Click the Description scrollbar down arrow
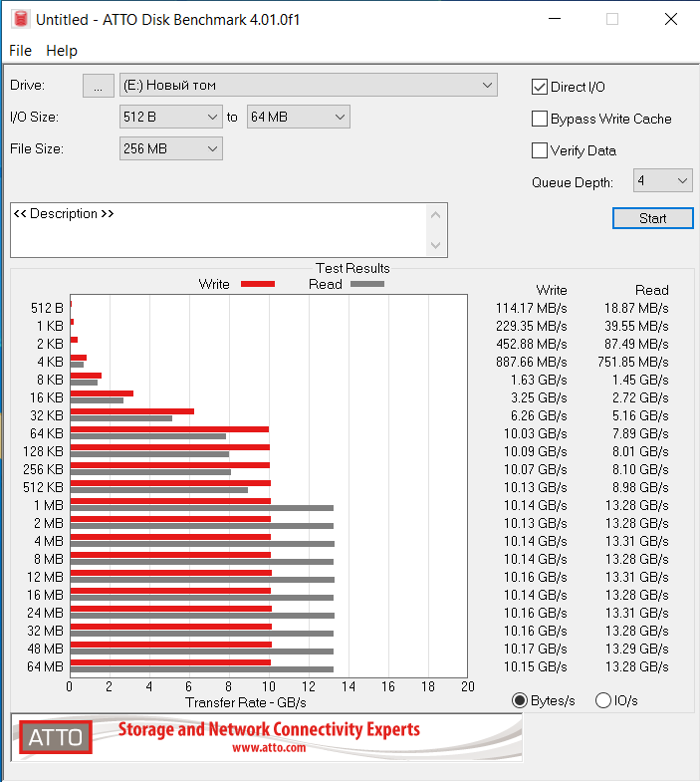The height and width of the screenshot is (782, 700). pyautogui.click(x=435, y=245)
